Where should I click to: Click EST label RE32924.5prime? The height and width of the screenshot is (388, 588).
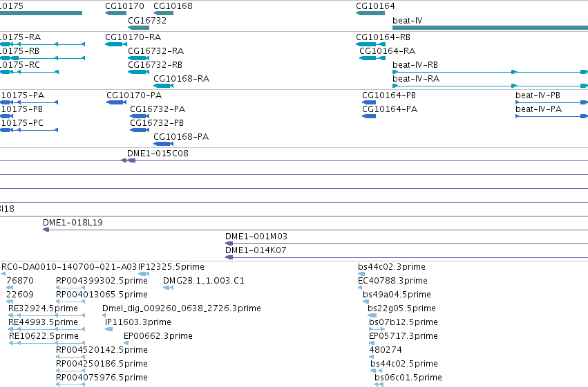pos(43,308)
